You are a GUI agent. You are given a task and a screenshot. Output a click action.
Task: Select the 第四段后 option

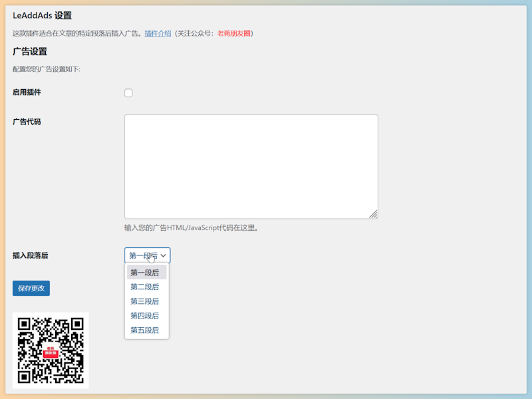(145, 316)
